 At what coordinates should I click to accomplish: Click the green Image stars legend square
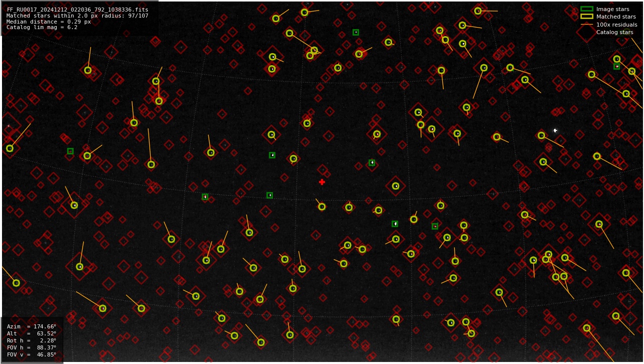pyautogui.click(x=586, y=9)
